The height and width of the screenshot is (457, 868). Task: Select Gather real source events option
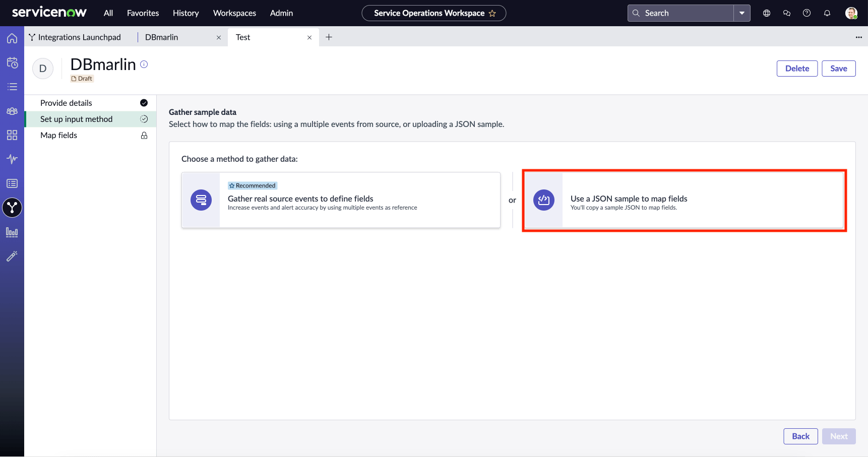(x=341, y=200)
